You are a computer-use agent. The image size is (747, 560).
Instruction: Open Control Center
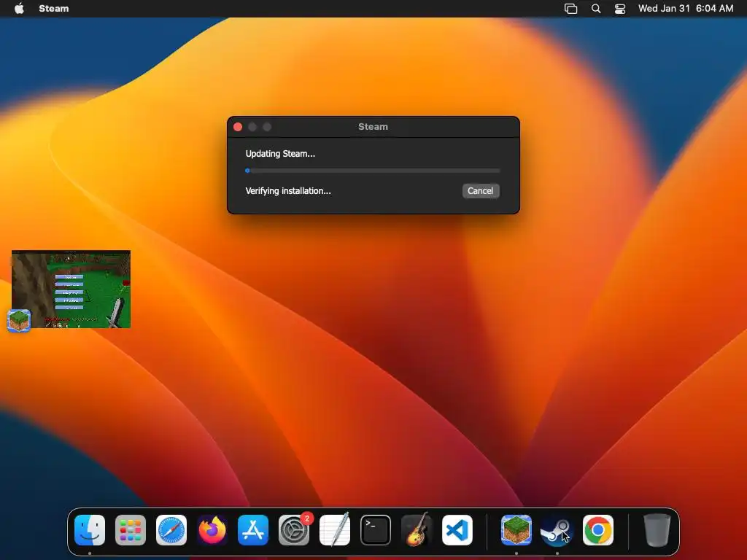click(620, 9)
